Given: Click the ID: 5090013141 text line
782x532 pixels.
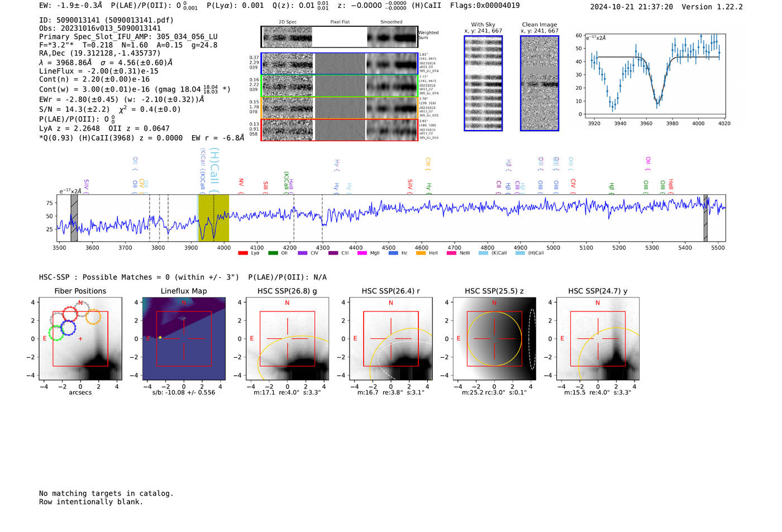Looking at the screenshot, I should pos(106,20).
